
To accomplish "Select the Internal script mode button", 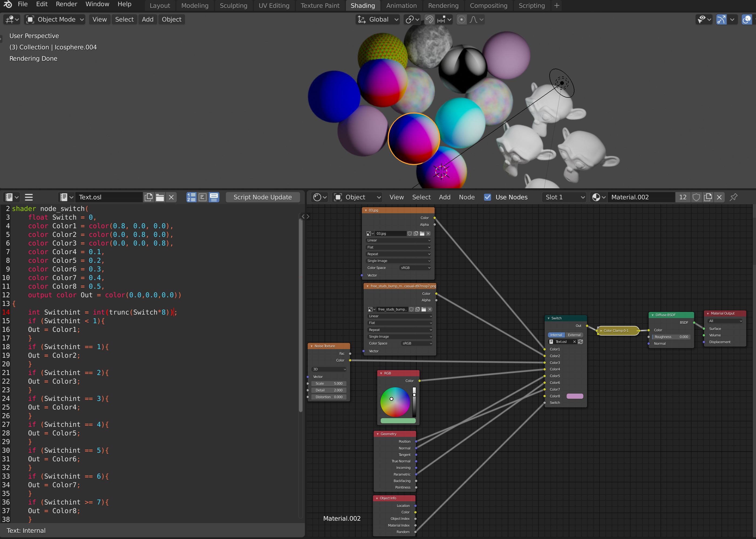I will coord(556,335).
